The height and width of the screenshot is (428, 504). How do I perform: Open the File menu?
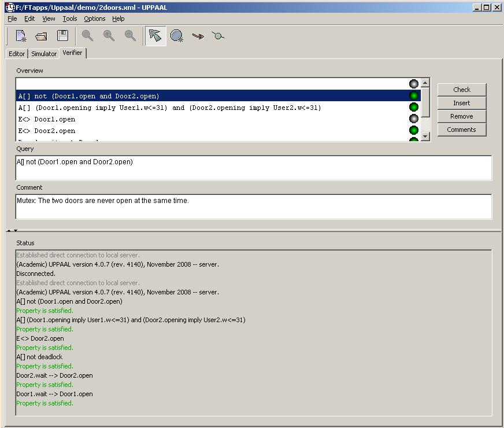12,19
